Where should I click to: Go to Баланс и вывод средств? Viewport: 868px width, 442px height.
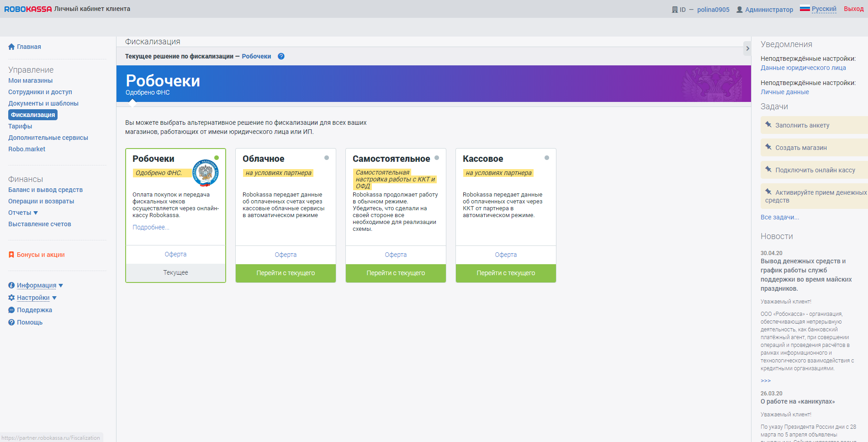click(45, 190)
